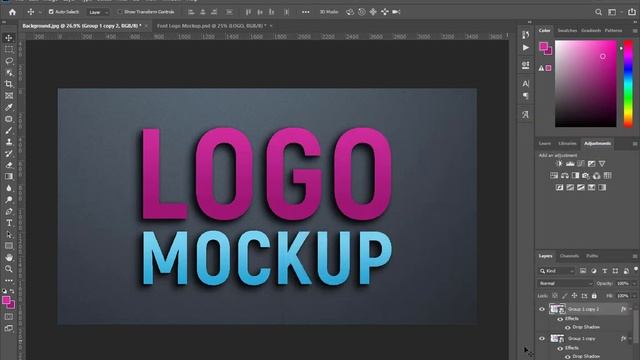
Task: Select the Rectangle shape tool
Action: click(x=9, y=246)
